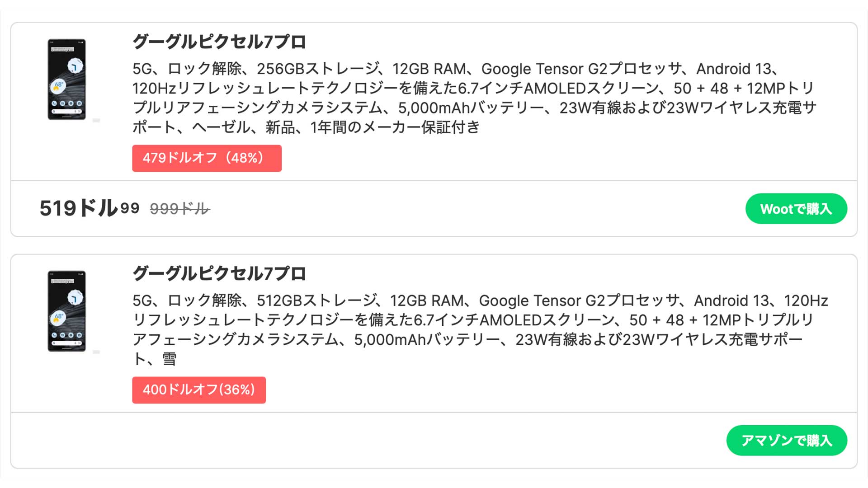Screen dimensions: 868x488
Task: Click the 519ドル99 sale price
Action: (89, 208)
